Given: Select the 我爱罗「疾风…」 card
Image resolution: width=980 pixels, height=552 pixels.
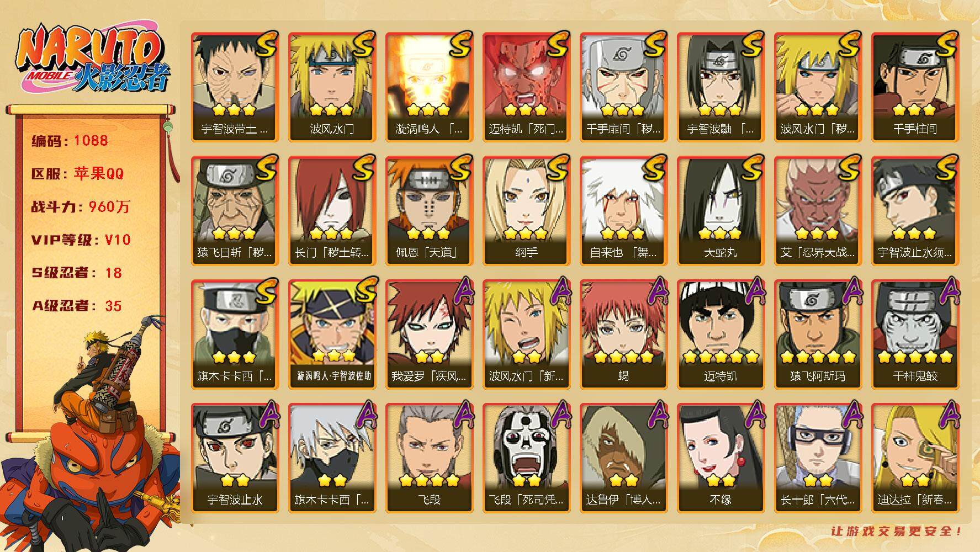Looking at the screenshot, I should (x=429, y=335).
